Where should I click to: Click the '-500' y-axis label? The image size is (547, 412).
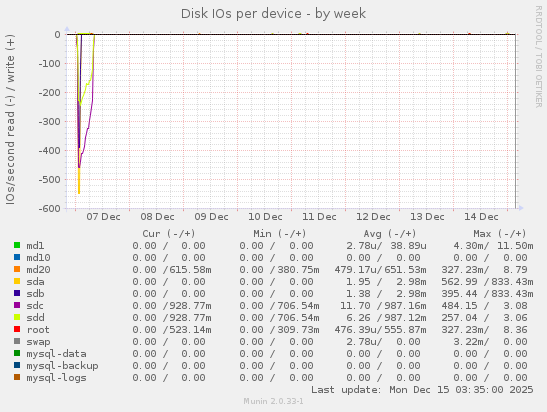point(49,179)
